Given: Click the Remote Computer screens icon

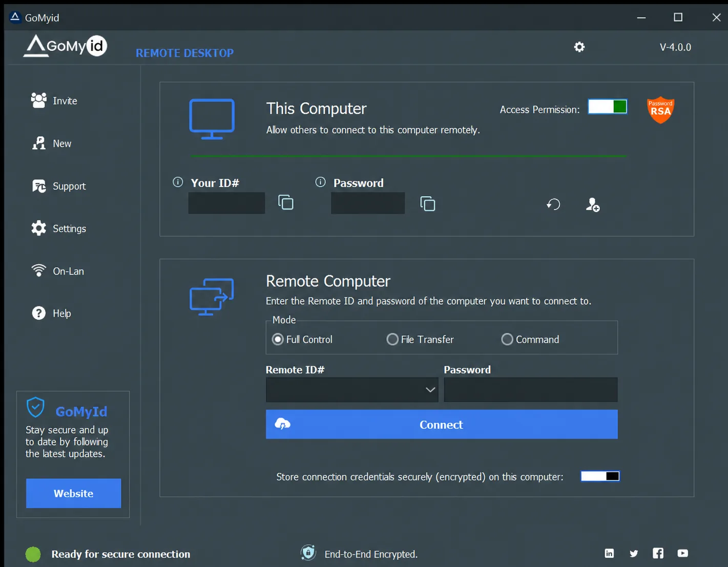Looking at the screenshot, I should (212, 297).
